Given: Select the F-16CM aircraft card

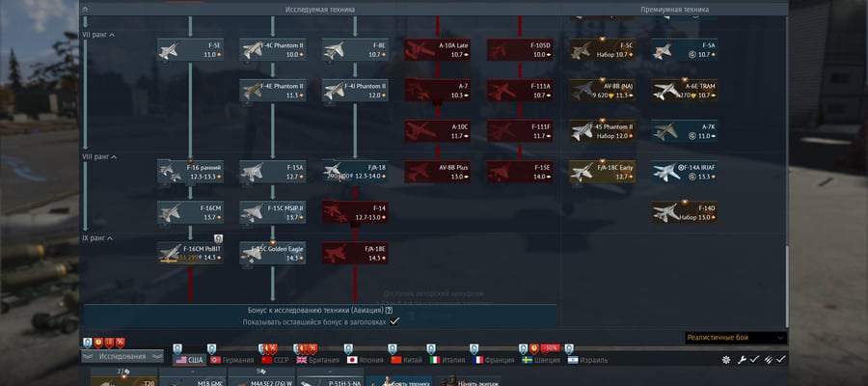Looking at the screenshot, I should click(190, 212).
